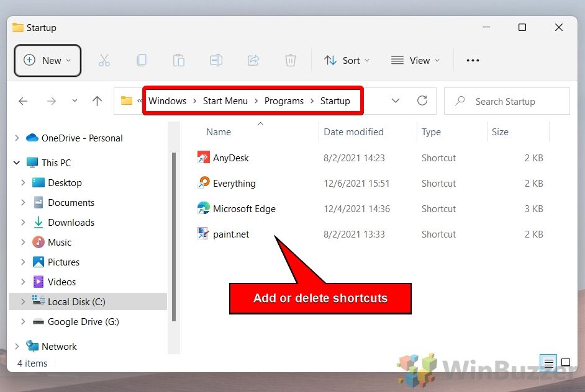This screenshot has height=392, width=585.
Task: Click the Copy icon in toolbar
Action: point(141,60)
